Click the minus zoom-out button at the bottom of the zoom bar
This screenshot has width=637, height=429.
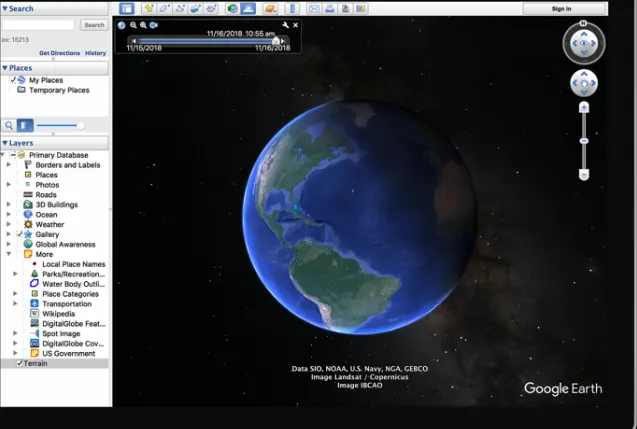pos(584,175)
